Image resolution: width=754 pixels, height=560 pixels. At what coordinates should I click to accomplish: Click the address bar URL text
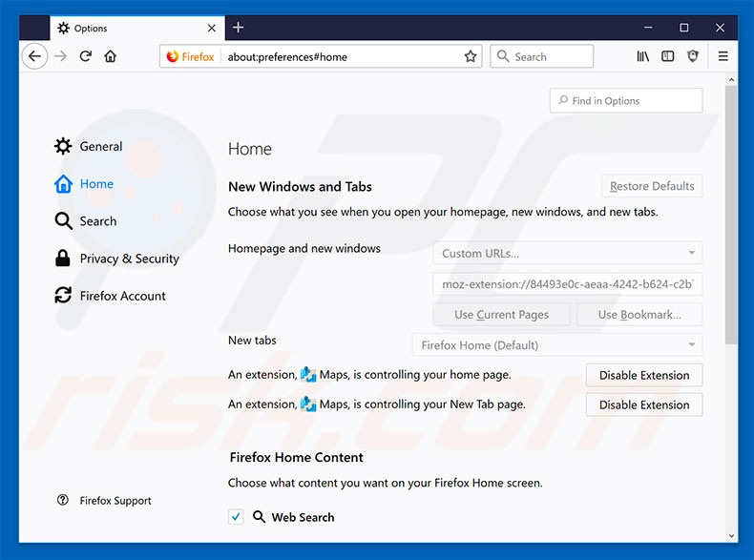click(x=287, y=57)
